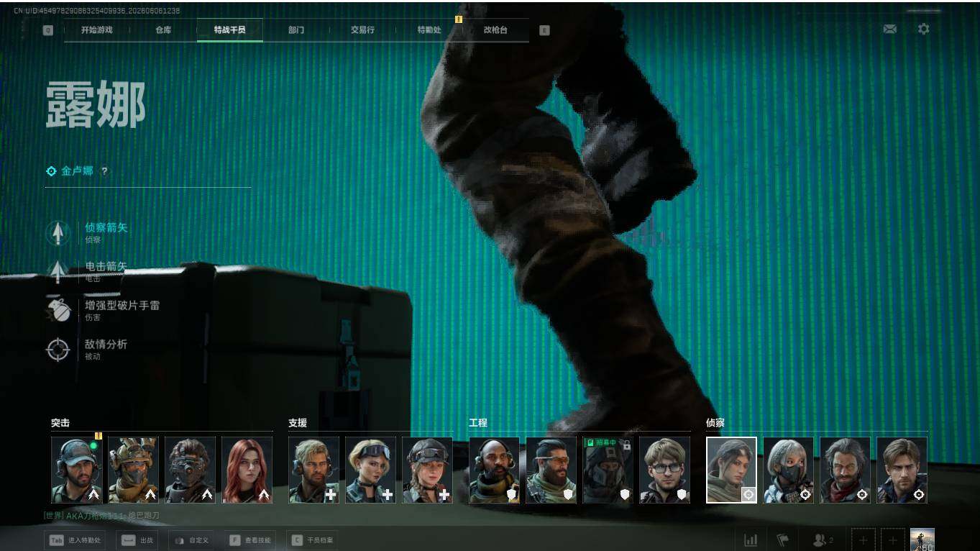Select the highlighted recon operator 露娜
The width and height of the screenshot is (980, 551).
coord(732,470)
